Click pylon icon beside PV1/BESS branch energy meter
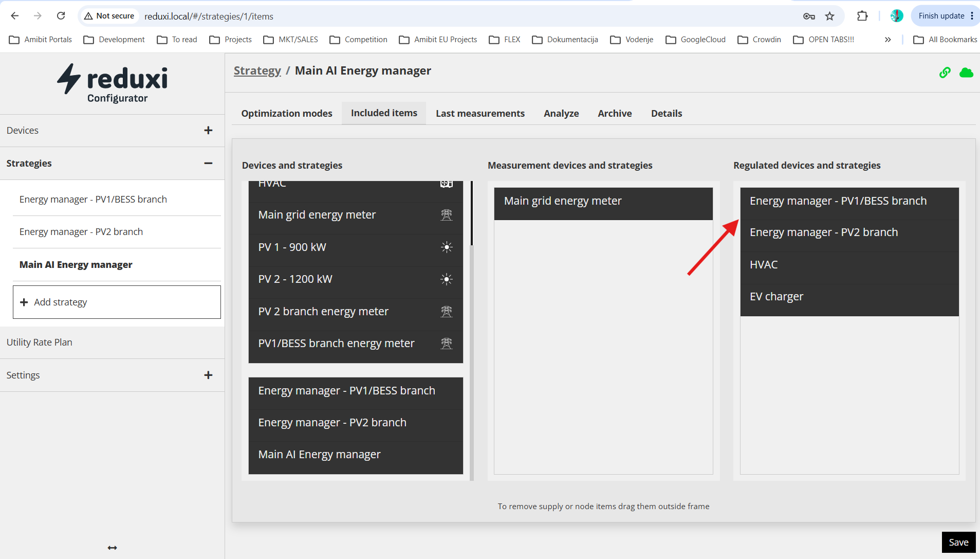The height and width of the screenshot is (559, 980). [x=447, y=344]
